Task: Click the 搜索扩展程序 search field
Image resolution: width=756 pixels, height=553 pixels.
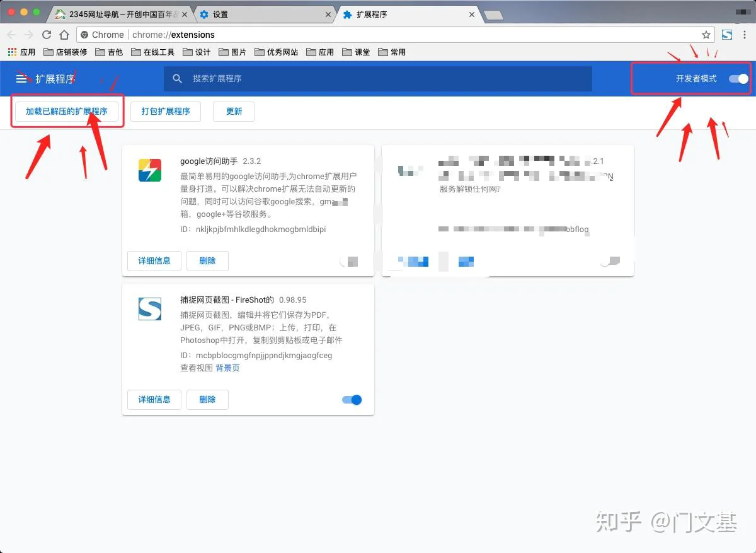Action: click(x=378, y=79)
